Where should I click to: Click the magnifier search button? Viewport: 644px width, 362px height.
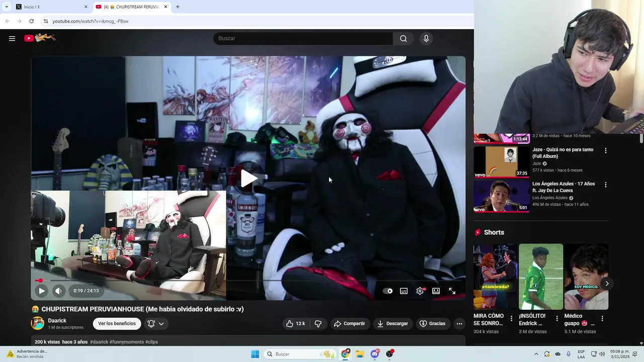[404, 38]
